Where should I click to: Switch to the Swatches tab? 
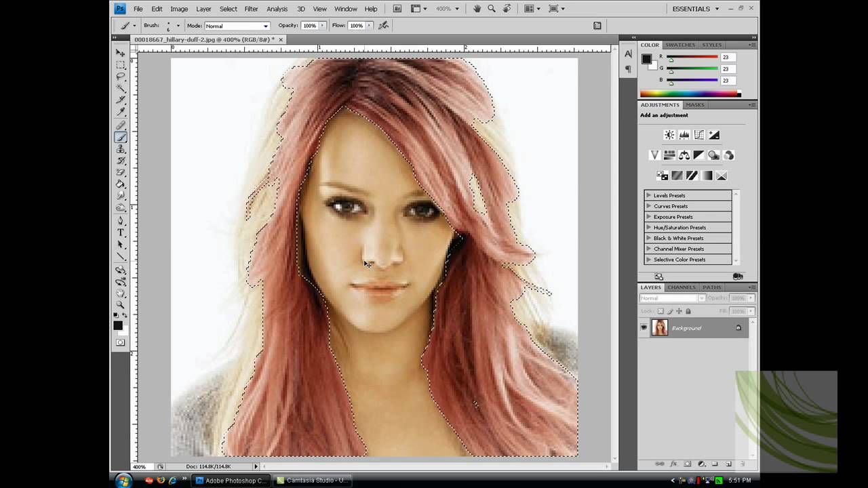tap(680, 45)
